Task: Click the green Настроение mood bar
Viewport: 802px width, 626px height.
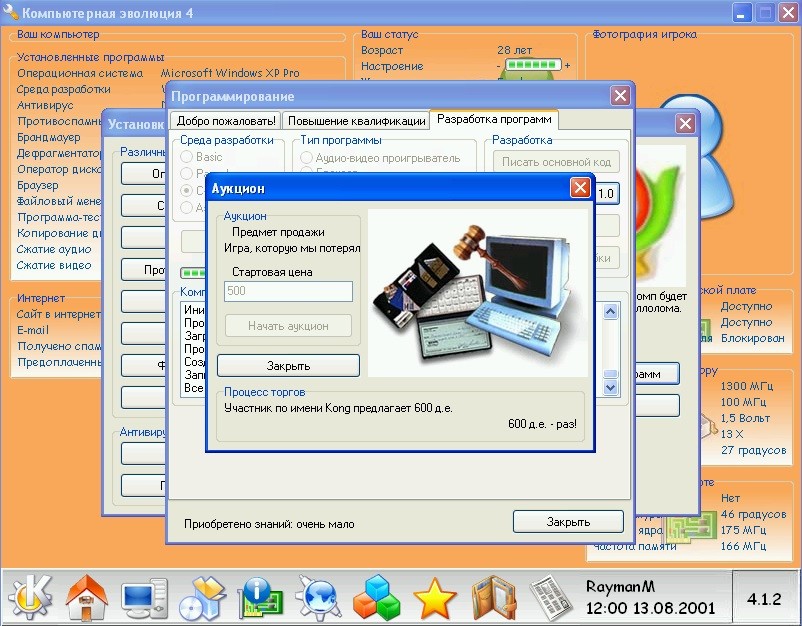Action: click(532, 65)
